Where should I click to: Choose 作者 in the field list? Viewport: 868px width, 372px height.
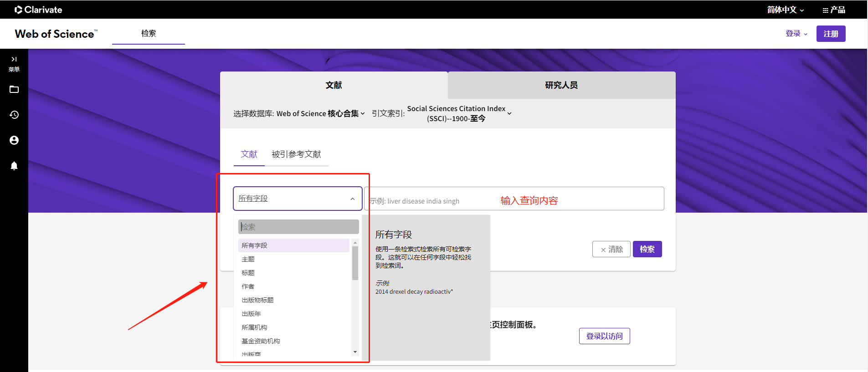click(x=293, y=286)
